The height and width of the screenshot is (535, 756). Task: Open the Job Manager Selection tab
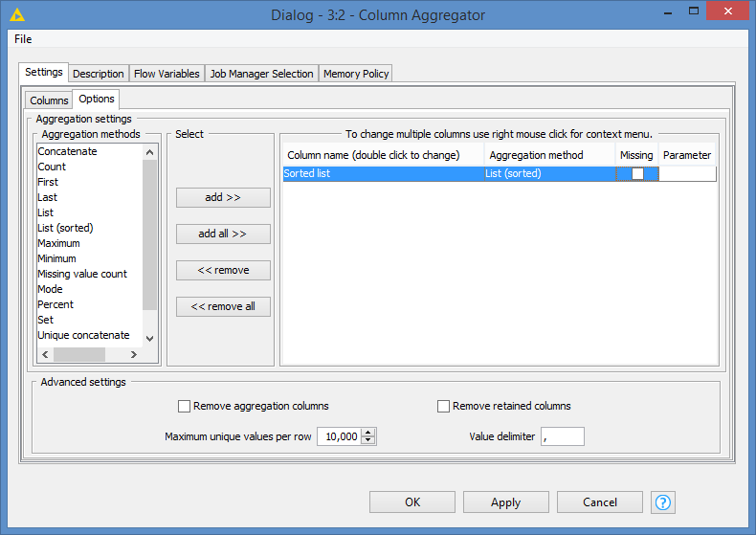pos(261,74)
